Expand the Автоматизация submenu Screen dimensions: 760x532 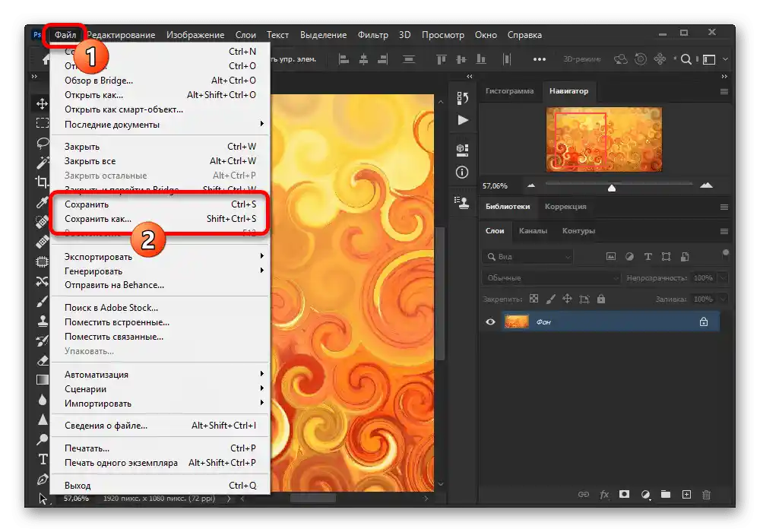[160, 375]
